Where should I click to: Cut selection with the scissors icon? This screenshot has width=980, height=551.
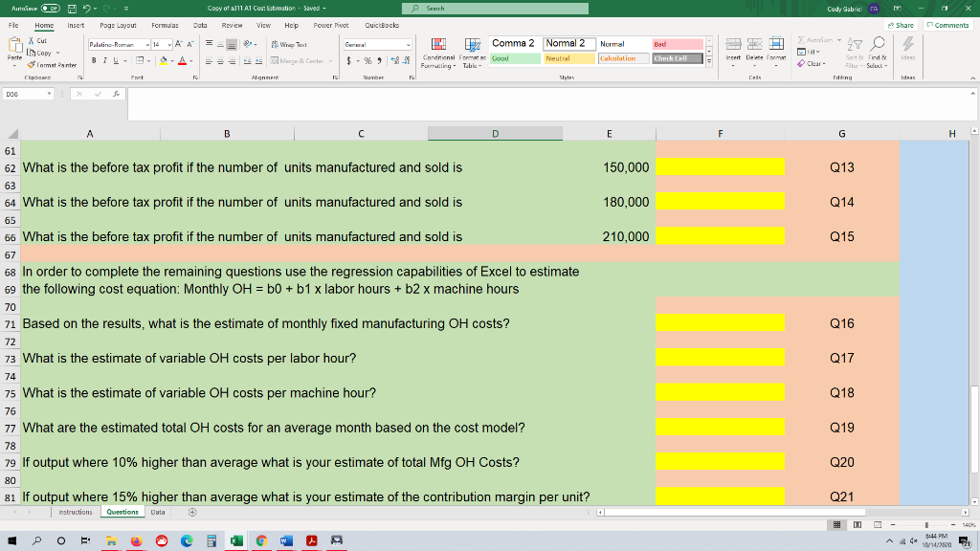click(x=32, y=40)
